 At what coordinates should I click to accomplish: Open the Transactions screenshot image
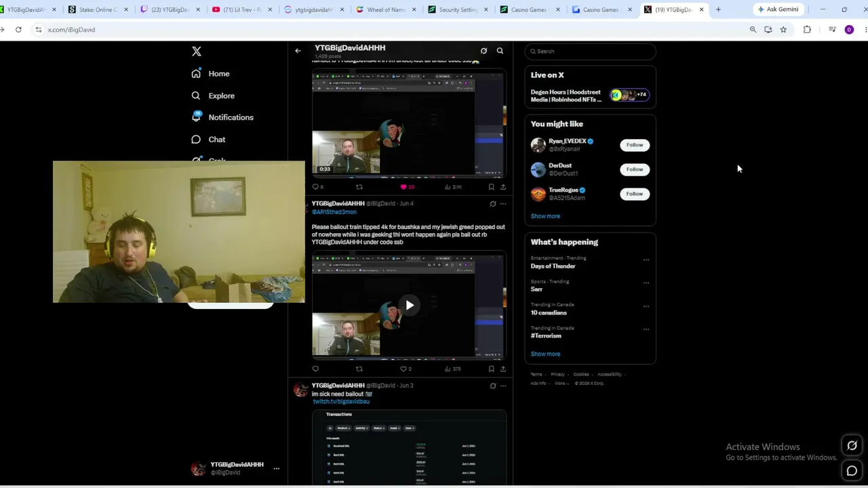(410, 447)
